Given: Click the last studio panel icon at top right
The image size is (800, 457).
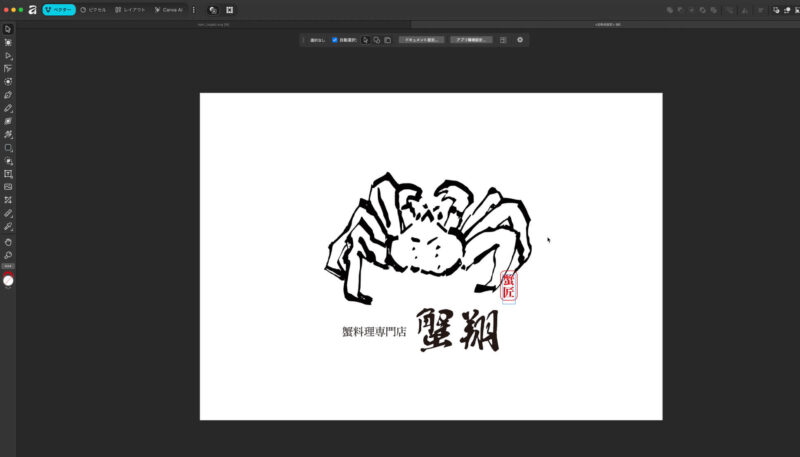Looking at the screenshot, I should (x=797, y=10).
